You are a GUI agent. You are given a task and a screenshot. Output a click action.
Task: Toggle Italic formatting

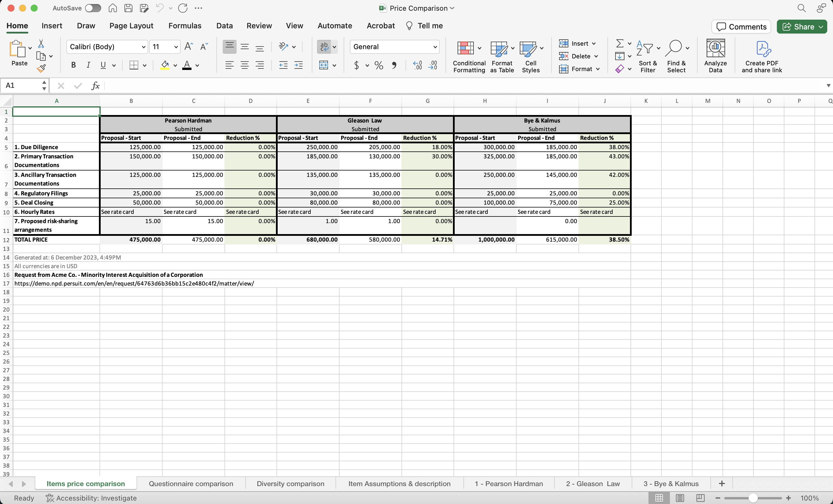click(x=88, y=65)
